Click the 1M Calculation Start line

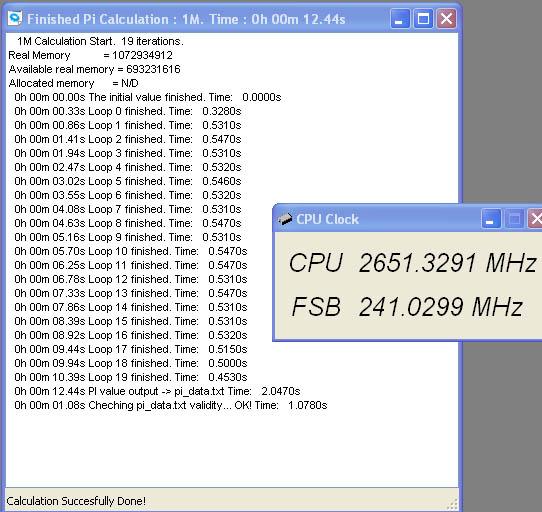pos(100,41)
